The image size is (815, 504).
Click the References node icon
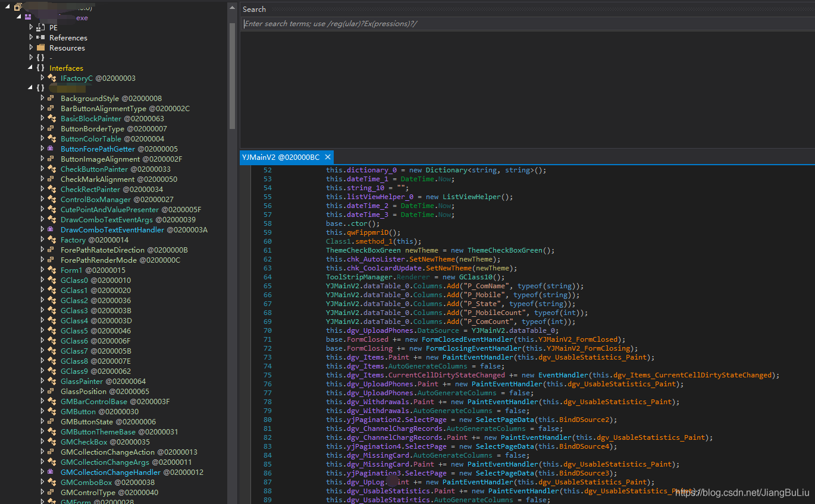pyautogui.click(x=40, y=37)
